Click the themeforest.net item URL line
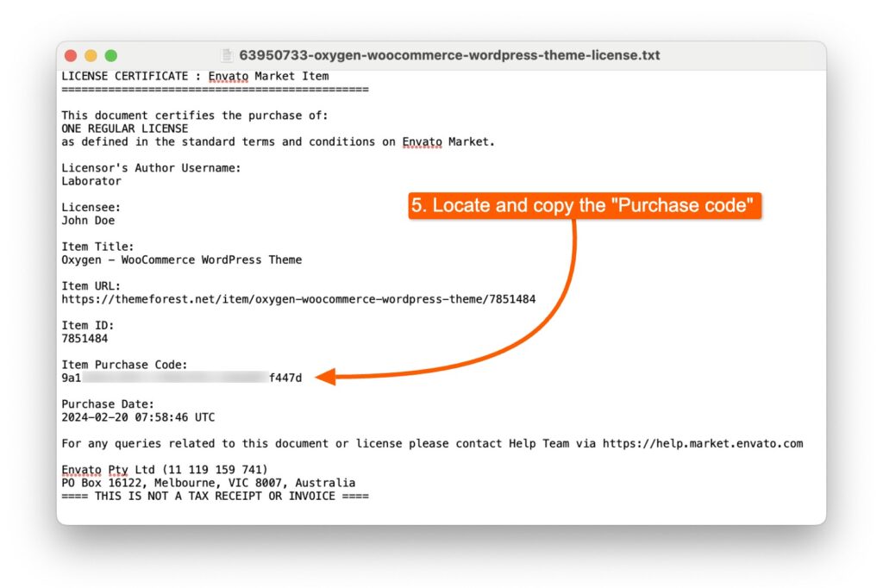Image resolution: width=883 pixels, height=588 pixels. pyautogui.click(x=298, y=300)
